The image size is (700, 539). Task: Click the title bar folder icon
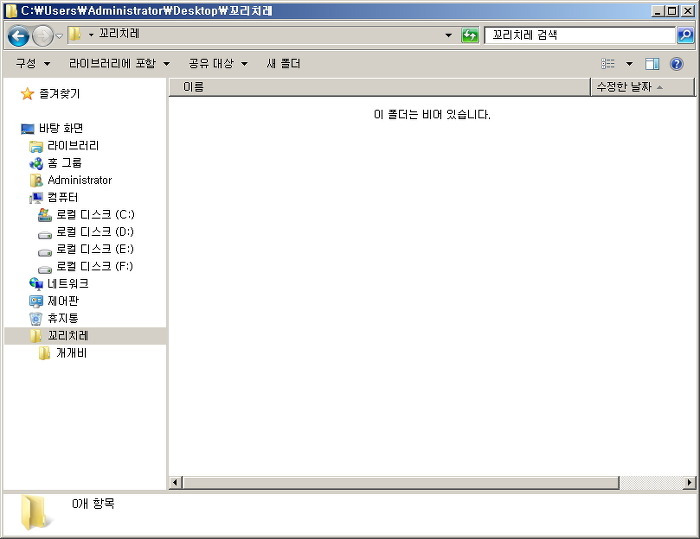11,11
